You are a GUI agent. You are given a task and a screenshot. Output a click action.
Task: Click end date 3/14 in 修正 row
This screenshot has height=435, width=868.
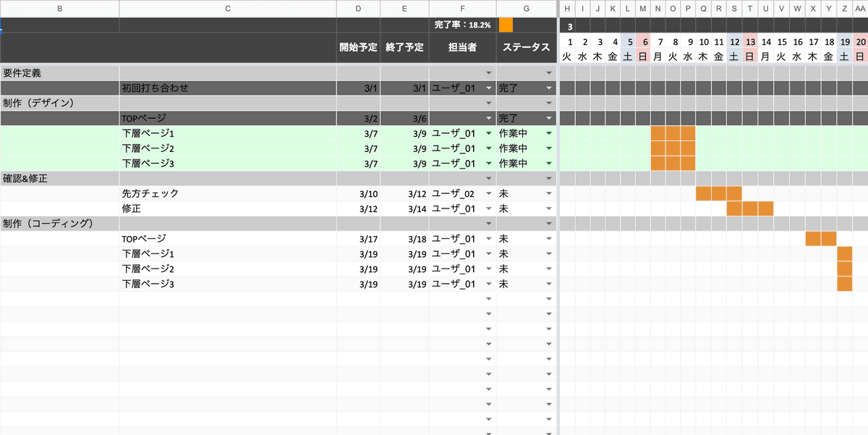pyautogui.click(x=404, y=209)
